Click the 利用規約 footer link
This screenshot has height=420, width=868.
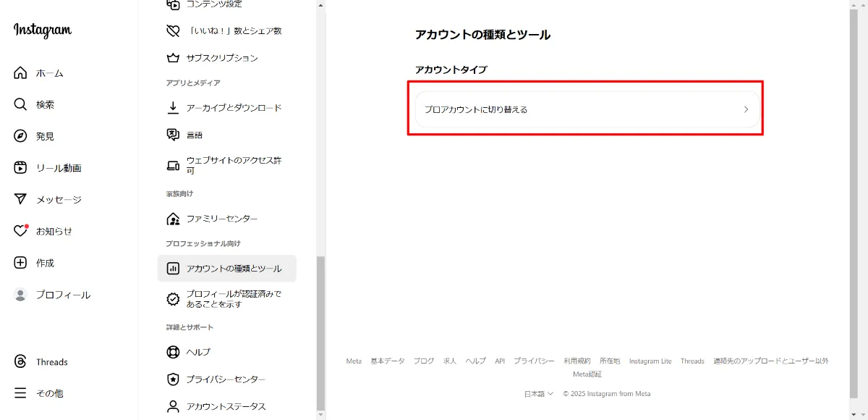[x=577, y=361]
